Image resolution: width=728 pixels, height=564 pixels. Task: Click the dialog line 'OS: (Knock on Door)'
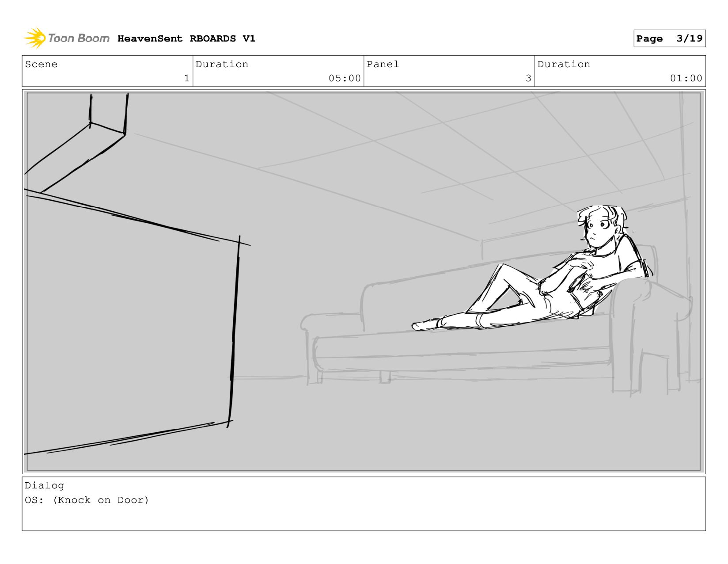pos(87,500)
